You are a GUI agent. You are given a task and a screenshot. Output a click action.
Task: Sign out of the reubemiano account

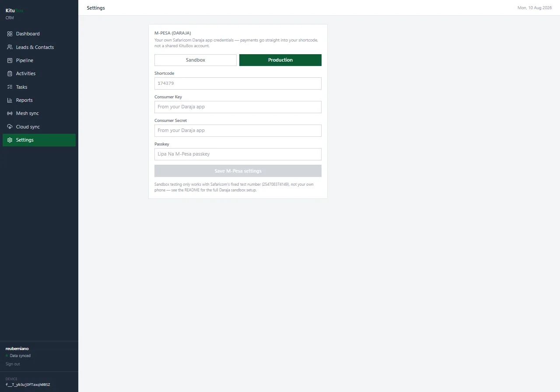tap(13, 364)
